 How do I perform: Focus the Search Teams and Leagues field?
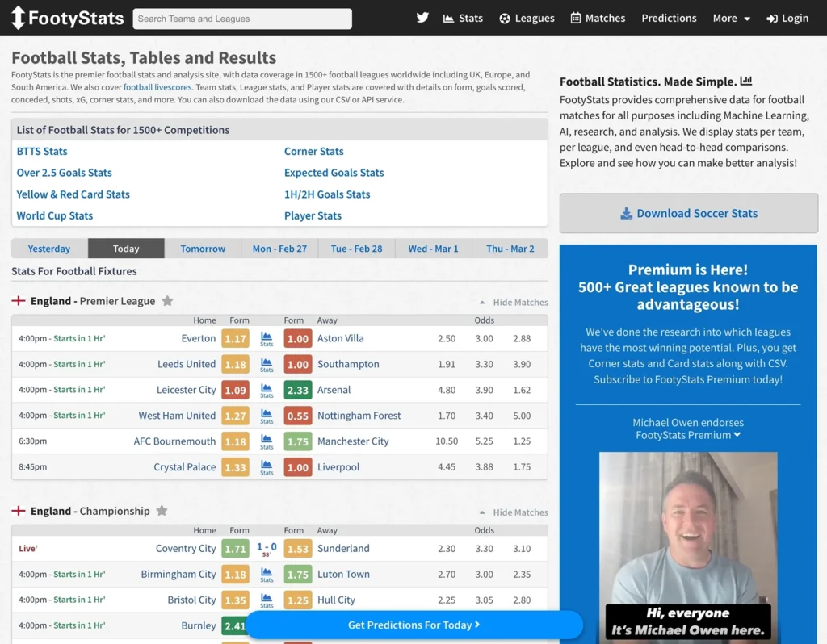point(242,19)
